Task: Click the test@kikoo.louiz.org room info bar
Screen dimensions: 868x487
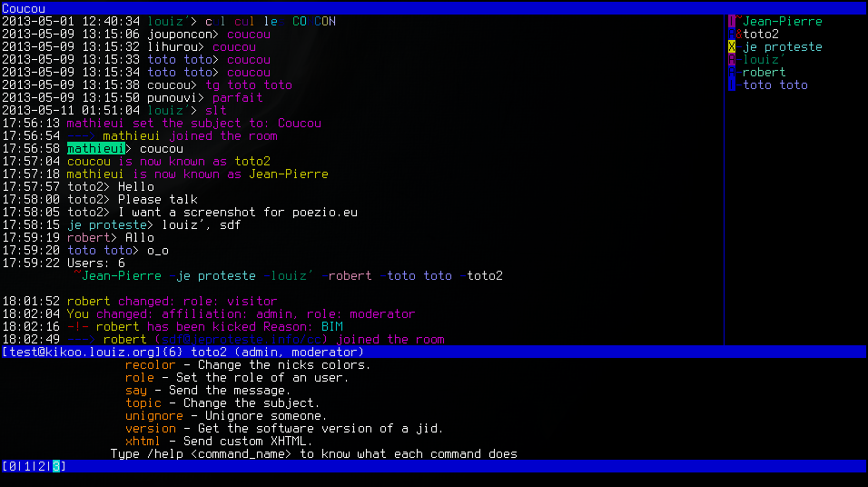Action: 434,352
